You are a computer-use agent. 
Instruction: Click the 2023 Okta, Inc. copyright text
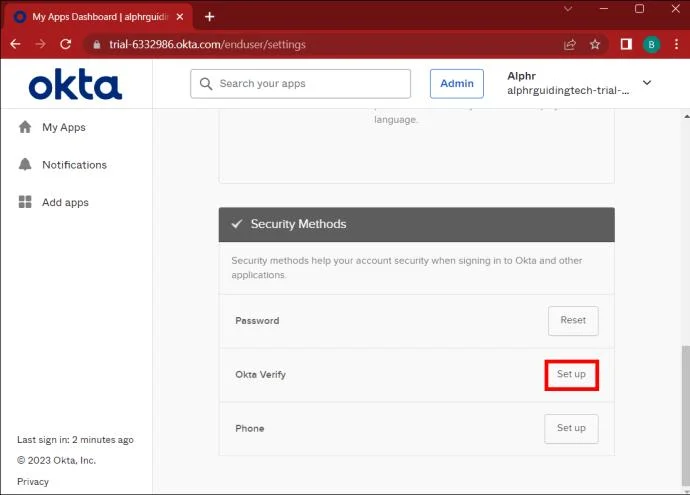[x=56, y=460]
